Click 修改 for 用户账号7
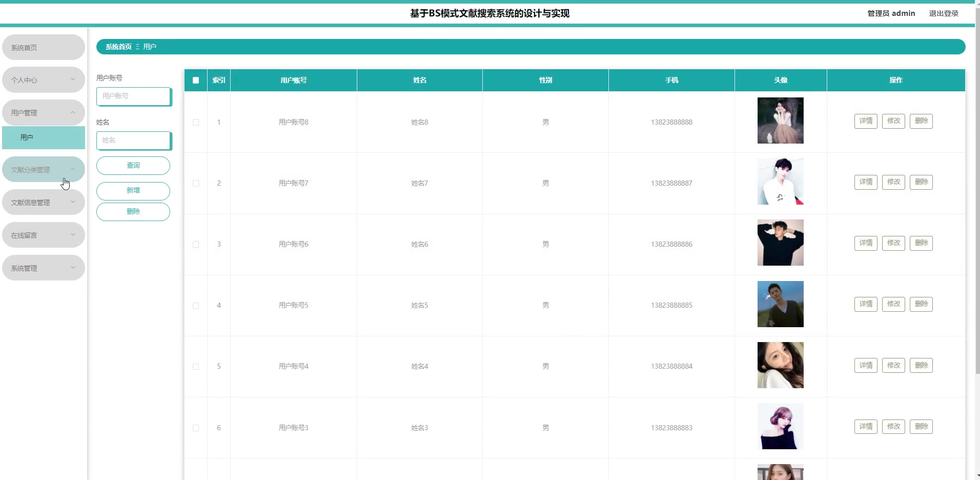The width and height of the screenshot is (980, 480). (x=893, y=182)
